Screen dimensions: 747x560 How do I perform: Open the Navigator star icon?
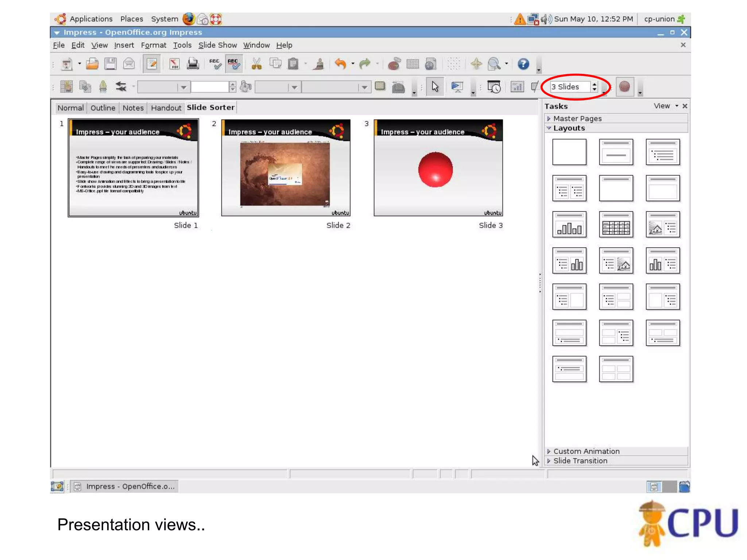[476, 64]
